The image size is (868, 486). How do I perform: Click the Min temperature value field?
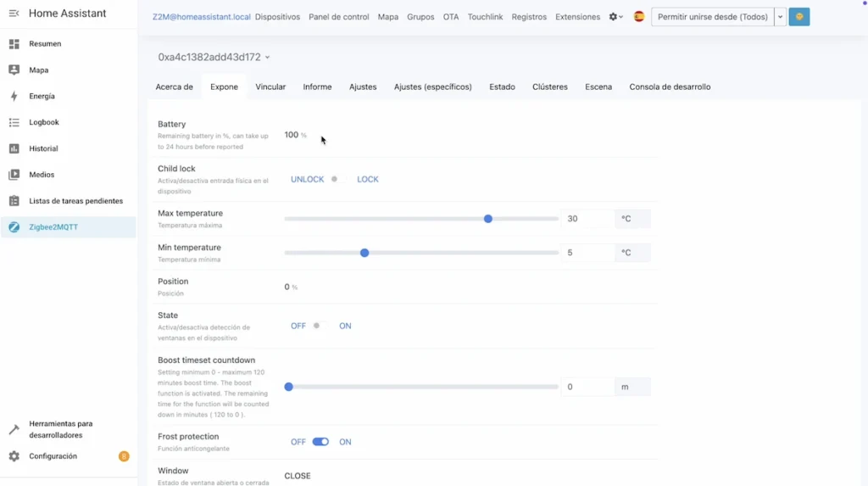pos(587,253)
